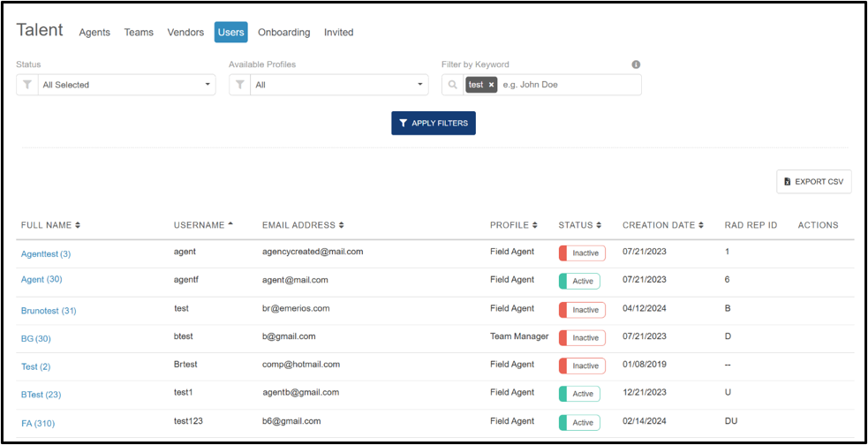Click the Talent page heading
This screenshot has width=868, height=445.
tap(40, 30)
